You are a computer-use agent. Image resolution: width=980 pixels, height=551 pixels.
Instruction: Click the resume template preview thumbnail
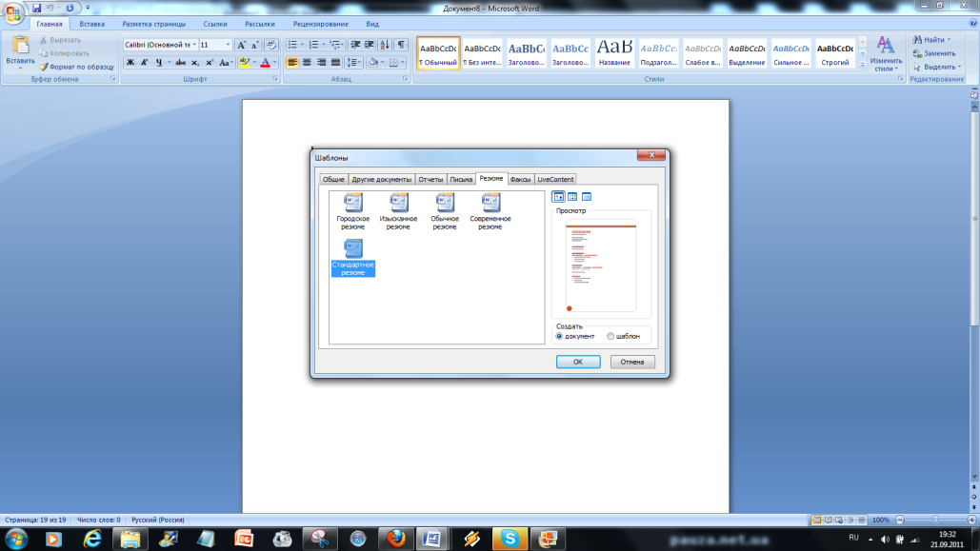coord(601,266)
